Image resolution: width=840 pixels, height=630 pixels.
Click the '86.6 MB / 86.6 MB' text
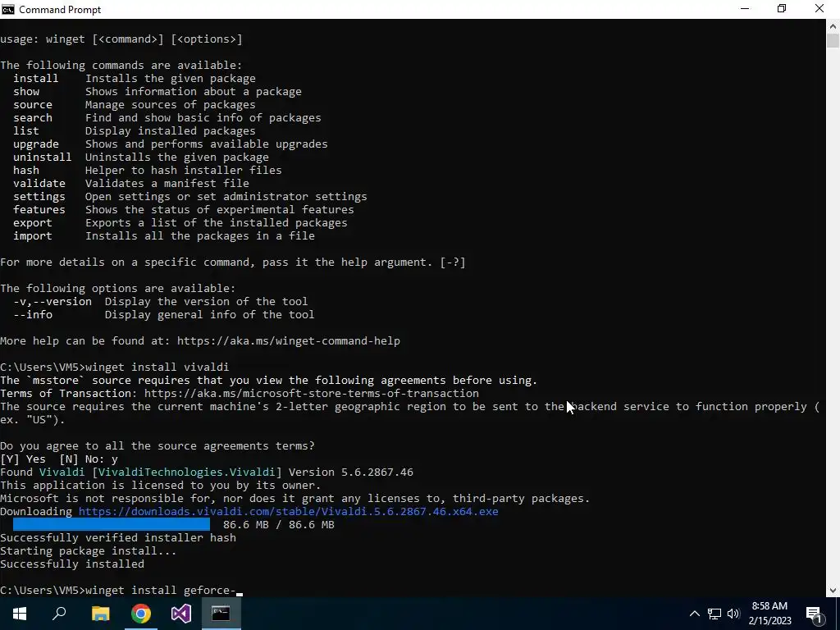click(x=279, y=524)
